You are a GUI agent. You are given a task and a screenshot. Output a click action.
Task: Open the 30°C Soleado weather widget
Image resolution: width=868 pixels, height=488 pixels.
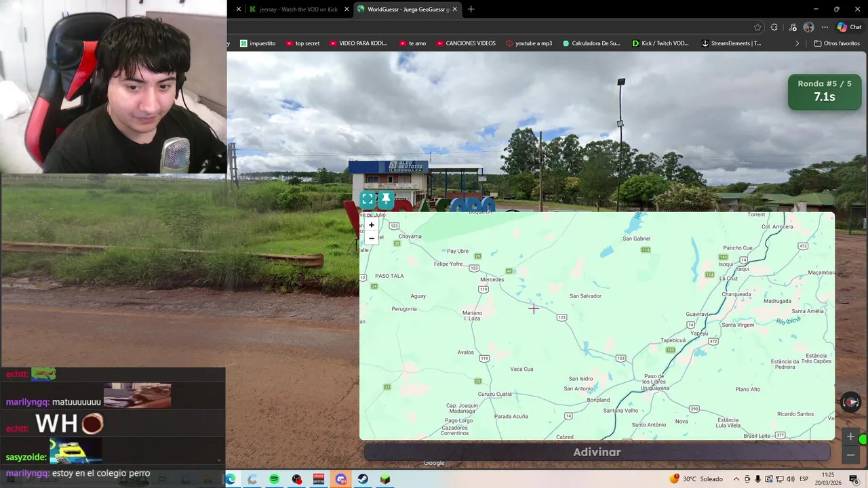click(696, 479)
